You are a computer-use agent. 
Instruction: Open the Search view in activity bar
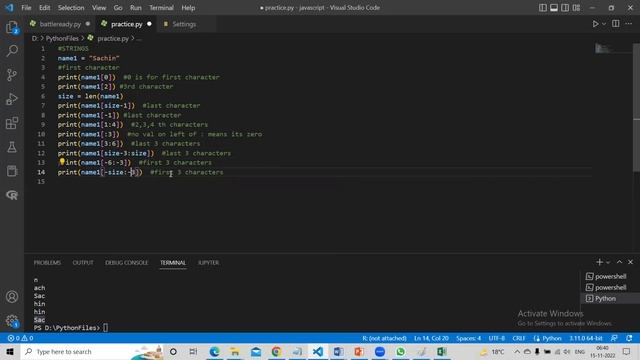click(x=12, y=51)
